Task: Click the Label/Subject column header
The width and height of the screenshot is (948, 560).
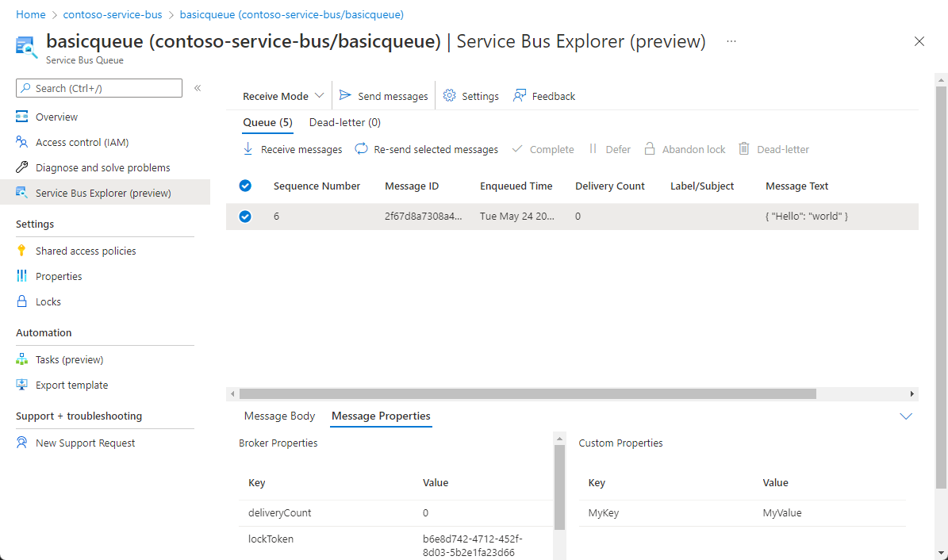Action: pyautogui.click(x=702, y=186)
